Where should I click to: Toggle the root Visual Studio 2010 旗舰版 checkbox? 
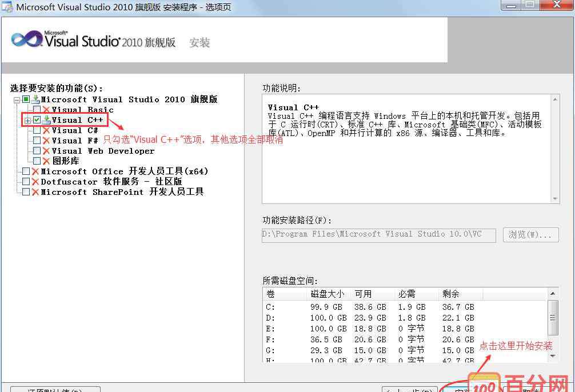(x=26, y=99)
